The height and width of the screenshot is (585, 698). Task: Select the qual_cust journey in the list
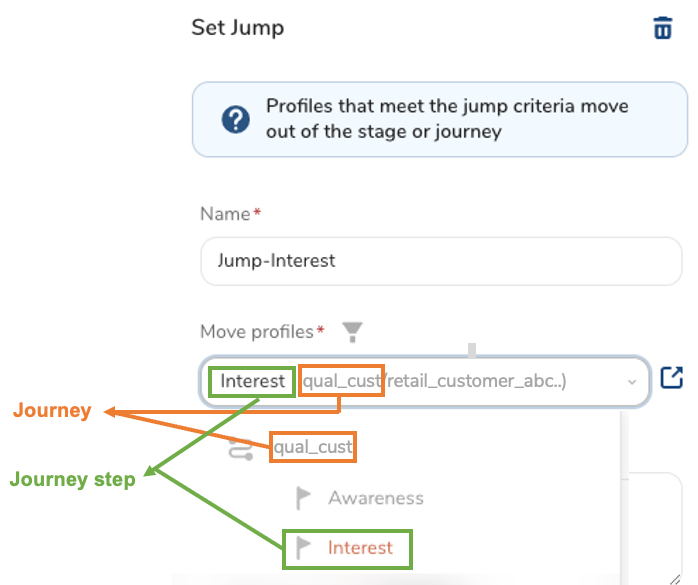point(313,447)
